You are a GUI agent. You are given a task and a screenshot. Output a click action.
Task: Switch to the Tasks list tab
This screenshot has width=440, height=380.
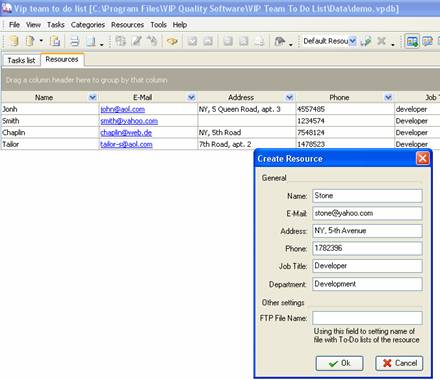tap(21, 60)
